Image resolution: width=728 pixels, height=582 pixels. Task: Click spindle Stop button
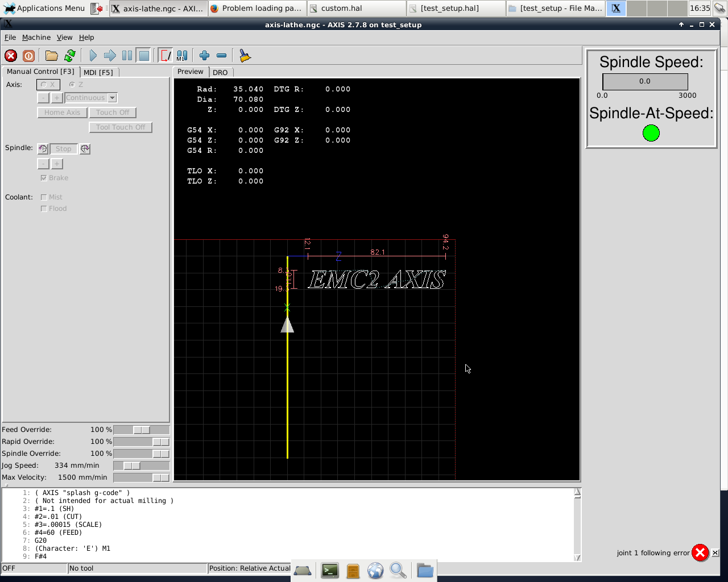click(64, 149)
